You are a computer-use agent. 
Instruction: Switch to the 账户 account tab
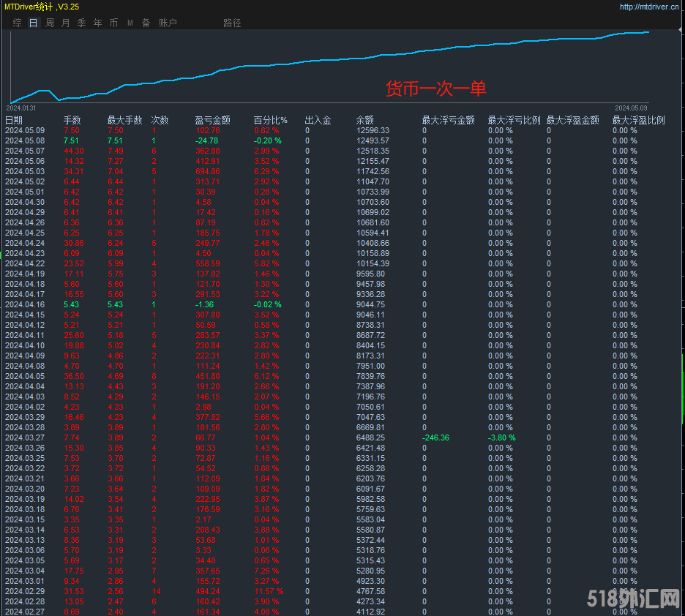point(168,23)
